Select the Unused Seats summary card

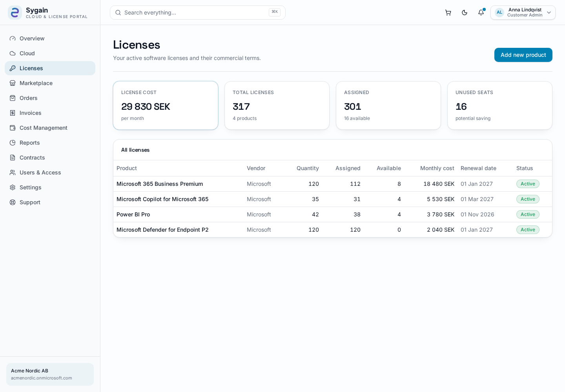[500, 105]
